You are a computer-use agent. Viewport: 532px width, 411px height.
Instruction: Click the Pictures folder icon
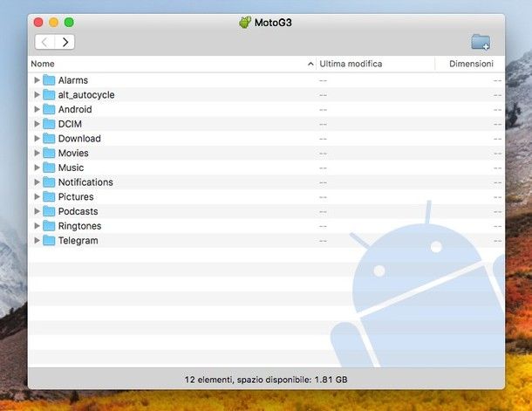click(x=49, y=197)
